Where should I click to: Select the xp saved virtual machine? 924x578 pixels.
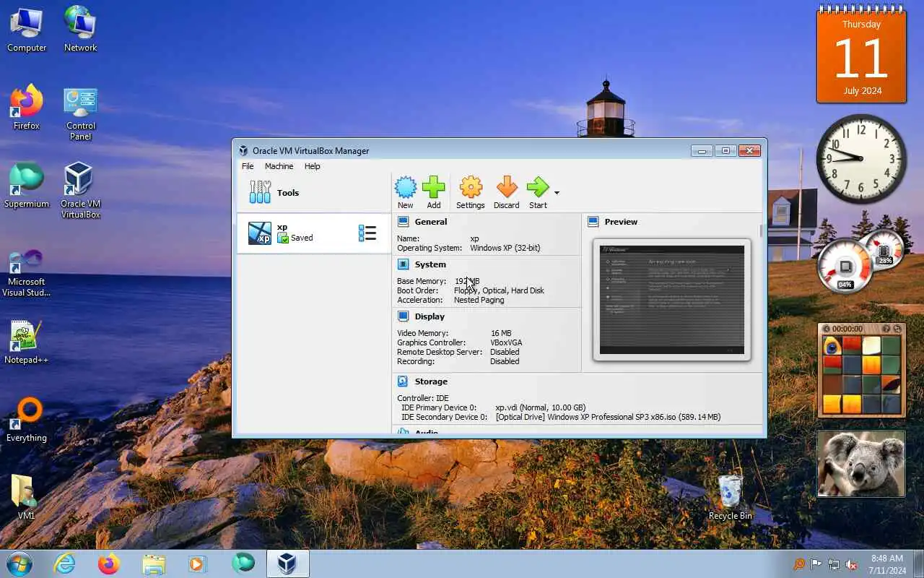[314, 233]
